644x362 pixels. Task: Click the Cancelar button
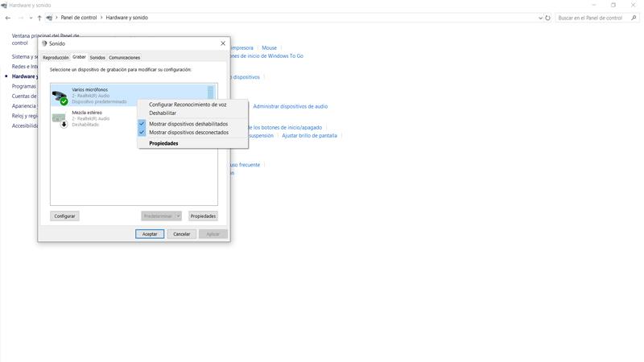point(182,234)
